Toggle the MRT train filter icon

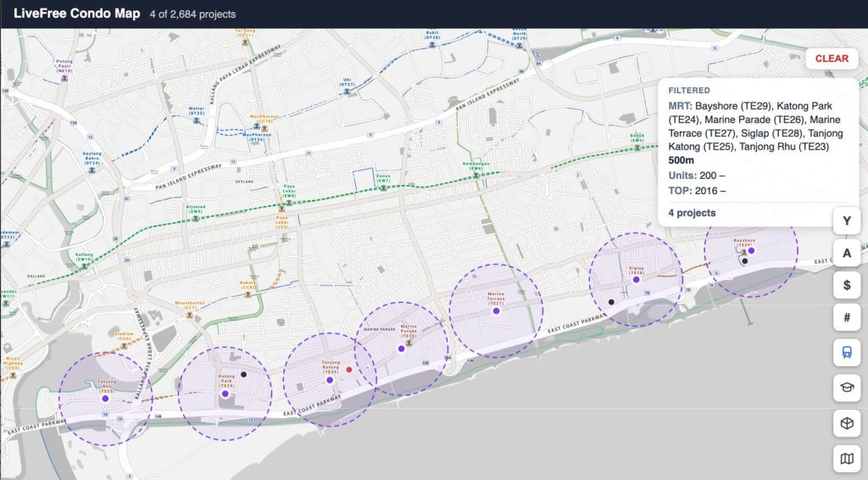pyautogui.click(x=847, y=353)
